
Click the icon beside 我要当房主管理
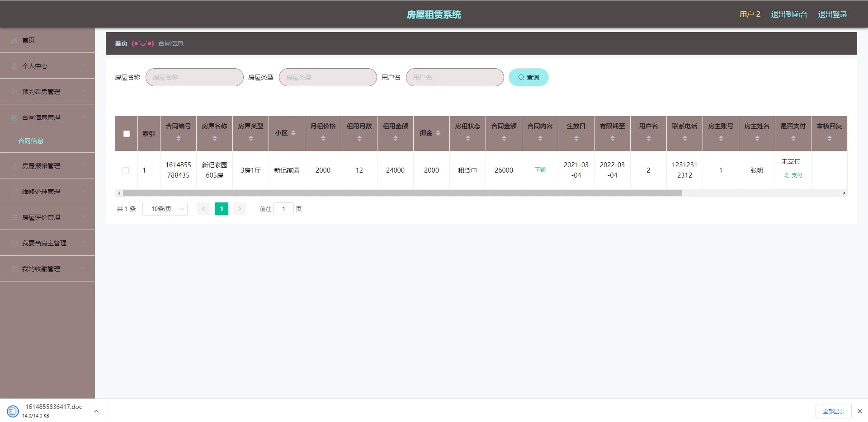(x=14, y=243)
